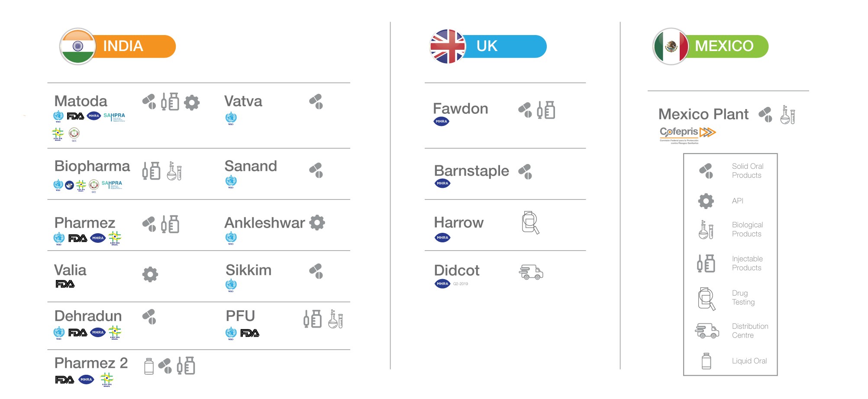868x399 pixels.
Task: Click the injectable products icon next to Fawdon
Action: click(546, 110)
